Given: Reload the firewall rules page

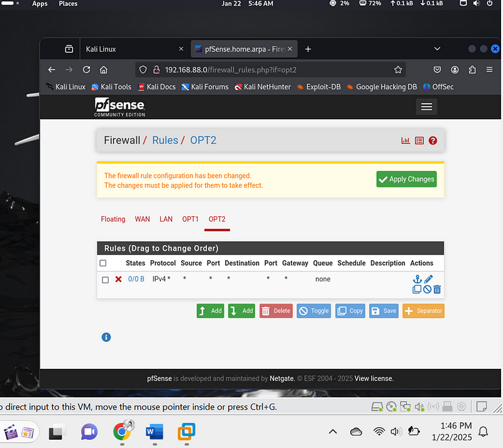Looking at the screenshot, I should pos(86,70).
